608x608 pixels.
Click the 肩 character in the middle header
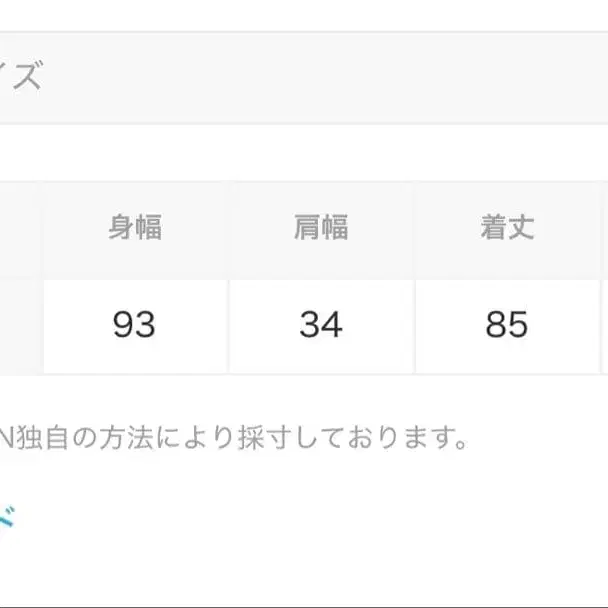[x=307, y=228]
